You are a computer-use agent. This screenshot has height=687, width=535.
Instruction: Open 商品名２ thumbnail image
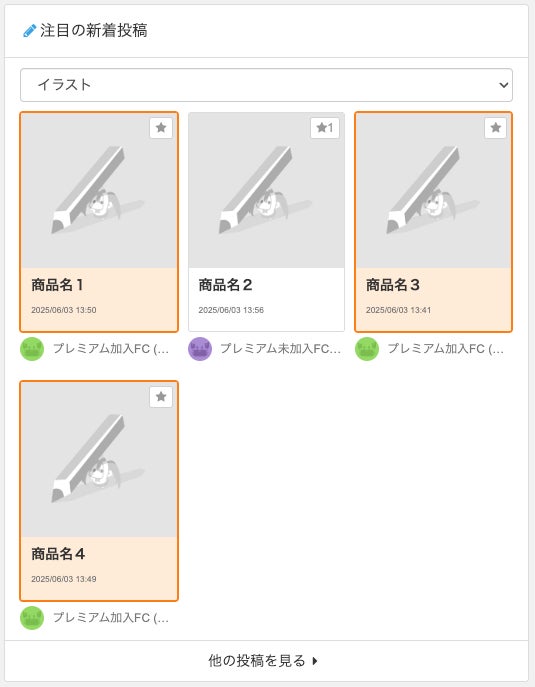click(266, 191)
